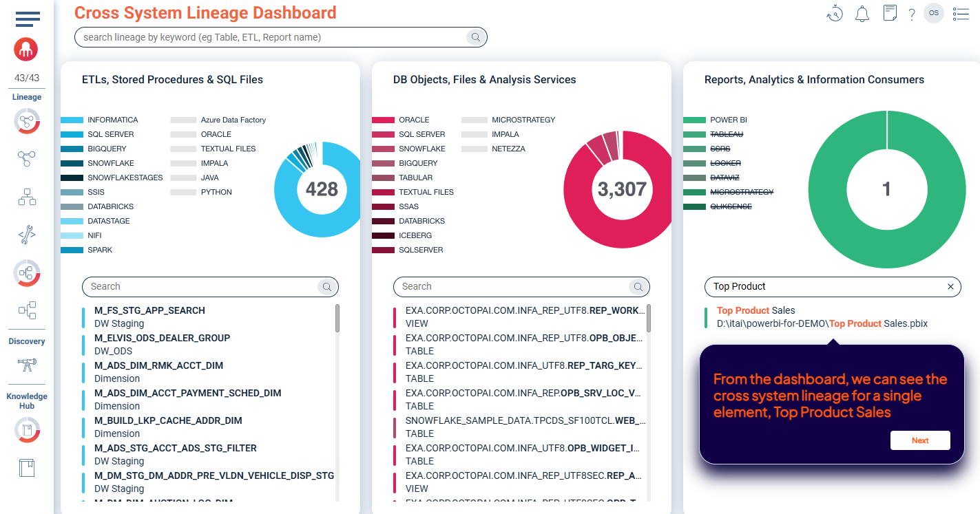The image size is (980, 514).
Task: Toggle the ORACLE legend in DB Objects
Action: pos(400,120)
